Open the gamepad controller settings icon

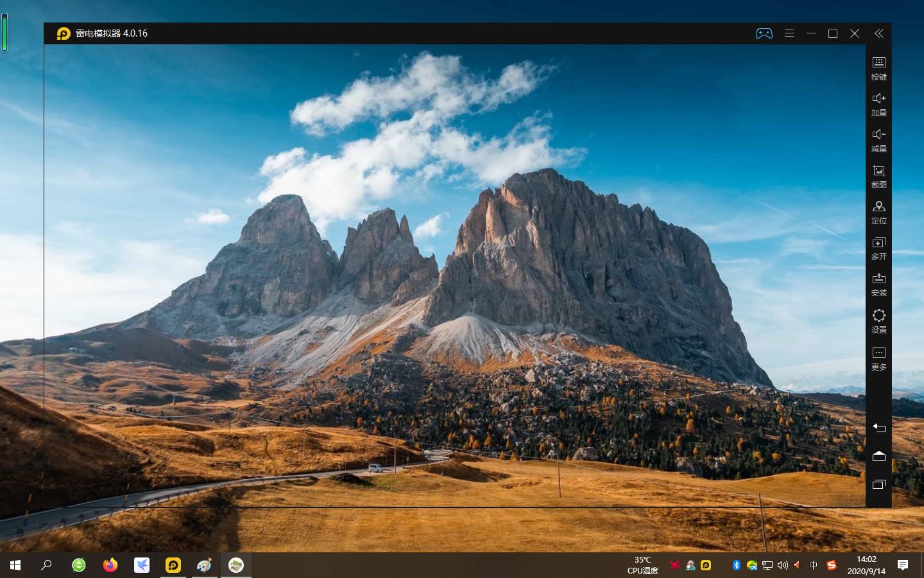[x=764, y=33]
